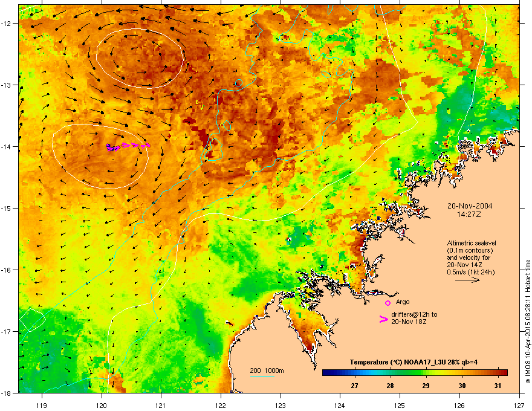Click the time label 14:27Z
Screen dimensions: 532x411
469,215
